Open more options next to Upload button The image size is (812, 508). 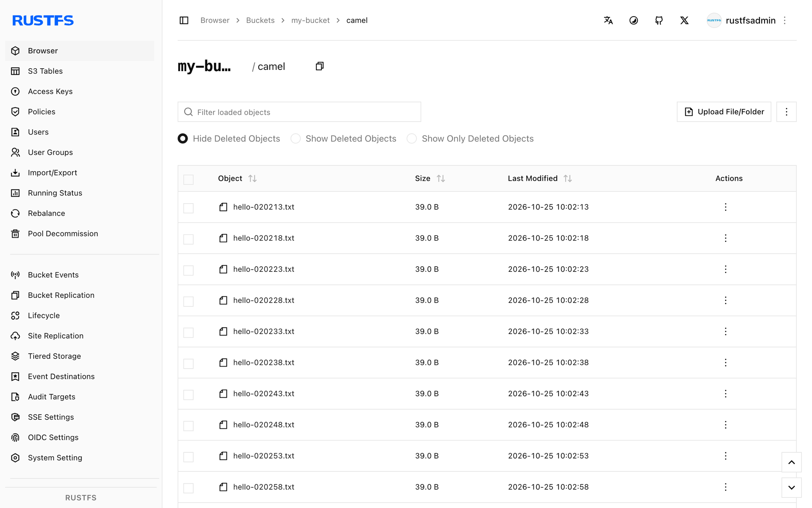[x=786, y=112]
